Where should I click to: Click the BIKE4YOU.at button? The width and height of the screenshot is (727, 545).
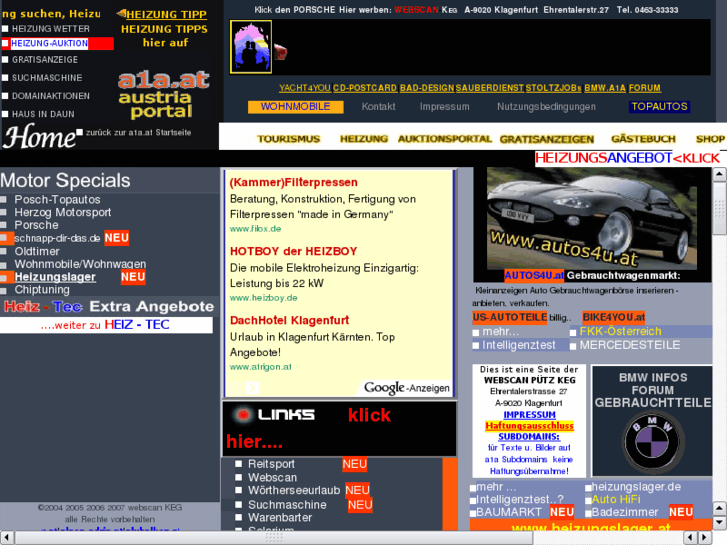pos(613,317)
